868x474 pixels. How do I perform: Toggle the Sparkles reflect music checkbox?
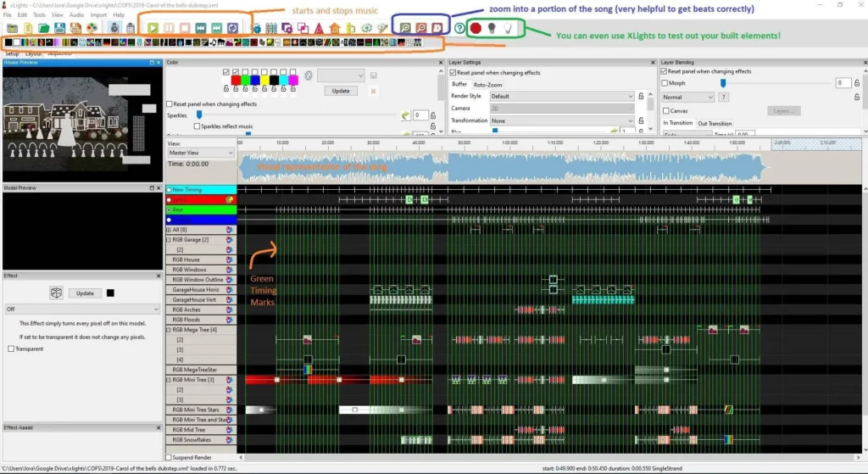tap(197, 126)
